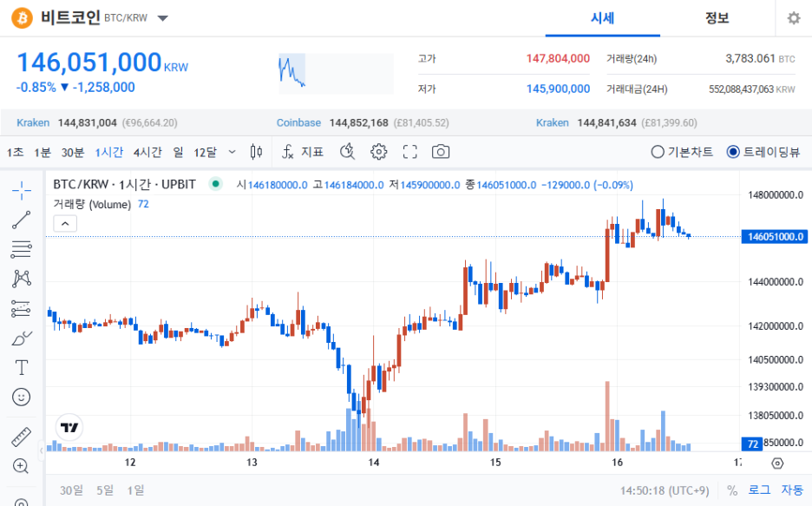Screen dimensions: 812x506
Task: Click the date label 14 on time axis
Action: pyautogui.click(x=373, y=462)
